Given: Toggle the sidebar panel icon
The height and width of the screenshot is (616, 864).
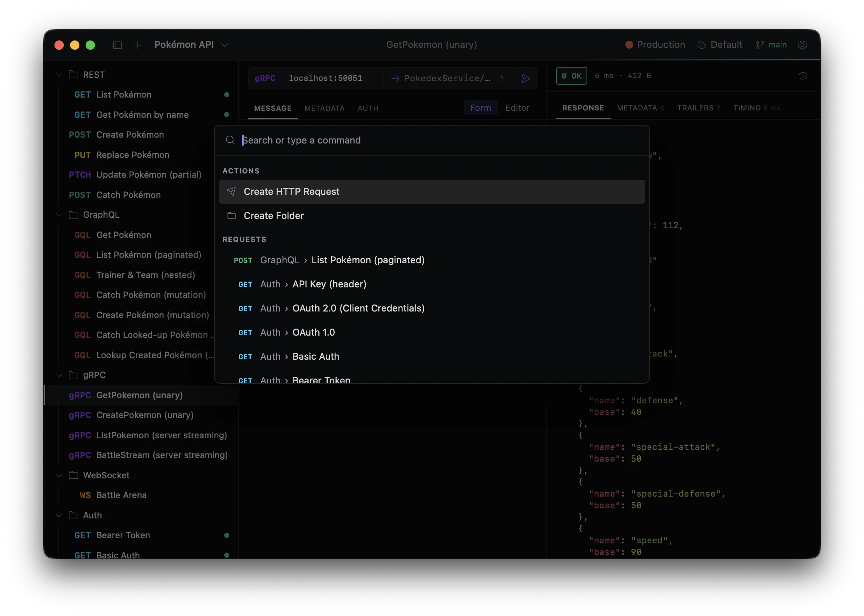Looking at the screenshot, I should coord(118,45).
